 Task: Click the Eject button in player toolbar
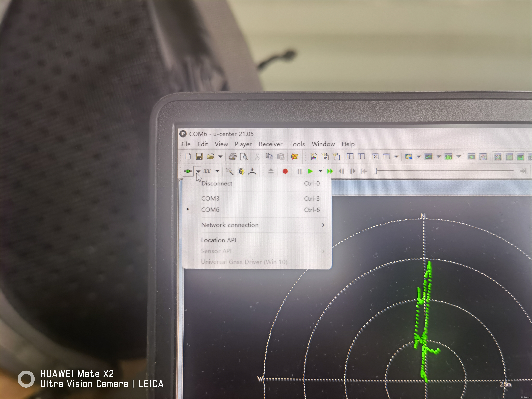coord(271,171)
